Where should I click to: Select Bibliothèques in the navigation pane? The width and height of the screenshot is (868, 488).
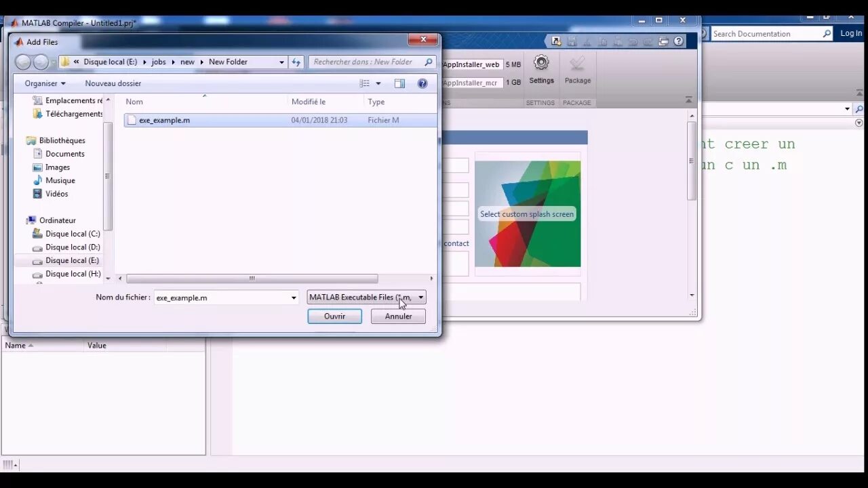(x=56, y=140)
